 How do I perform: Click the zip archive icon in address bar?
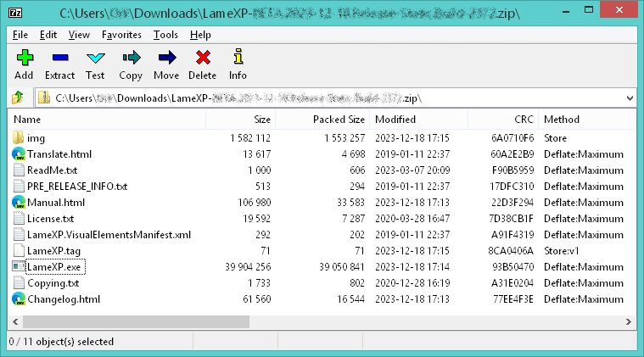pyautogui.click(x=43, y=98)
